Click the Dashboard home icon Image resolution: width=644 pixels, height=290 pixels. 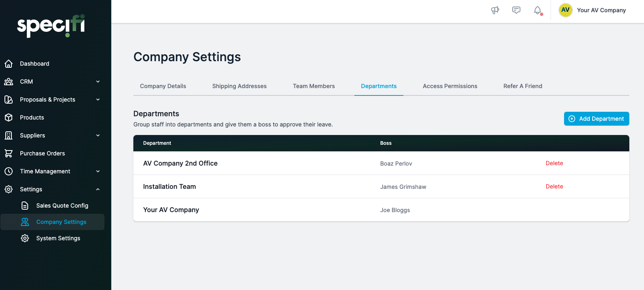click(9, 64)
